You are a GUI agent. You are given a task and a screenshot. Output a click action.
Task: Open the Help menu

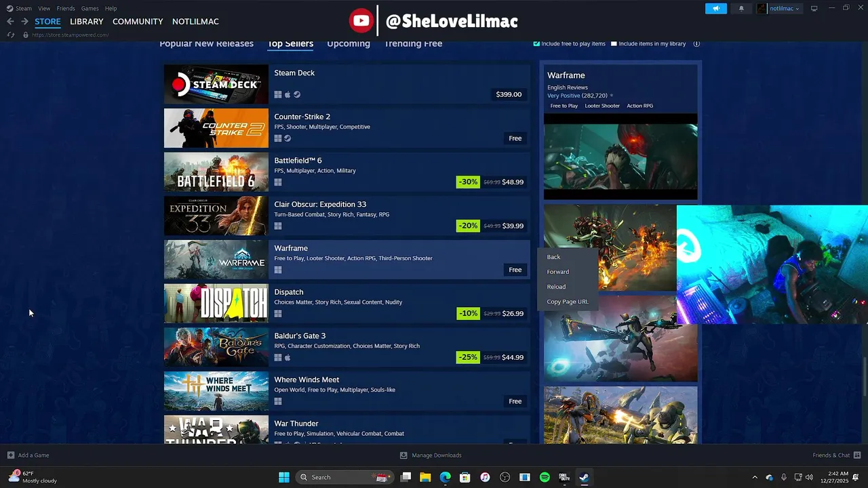[111, 8]
